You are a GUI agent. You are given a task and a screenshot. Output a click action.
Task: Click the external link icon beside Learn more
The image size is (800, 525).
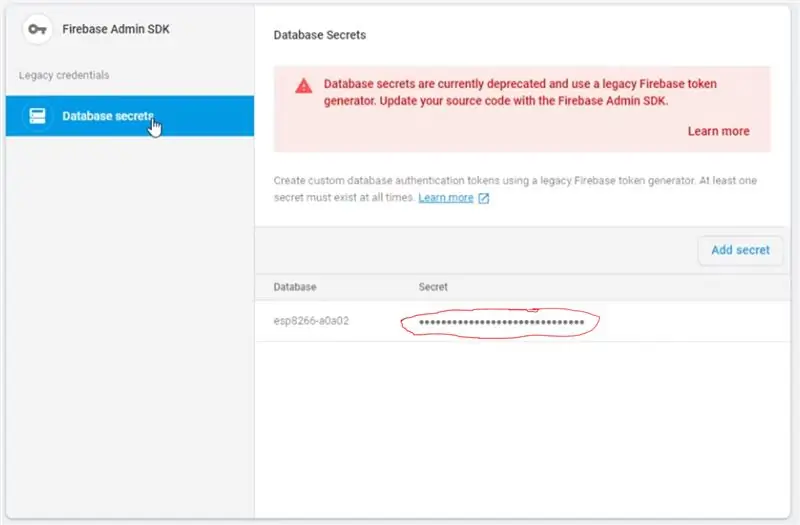tap(484, 198)
